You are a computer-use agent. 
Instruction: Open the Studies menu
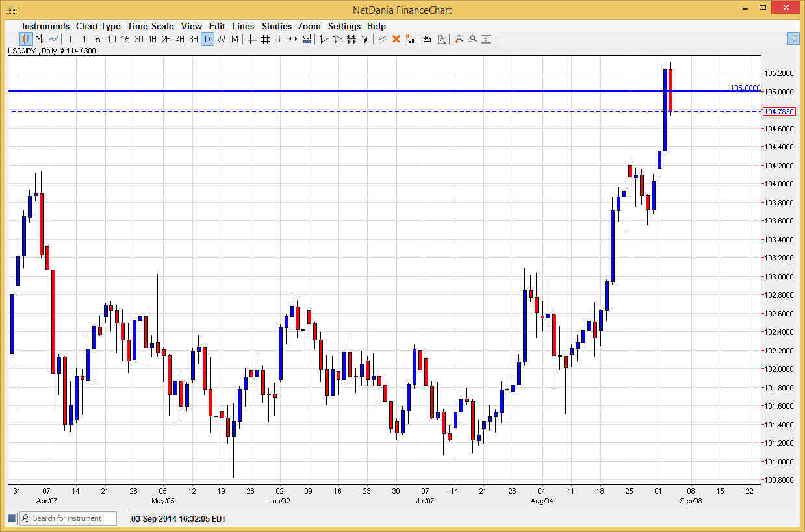277,26
